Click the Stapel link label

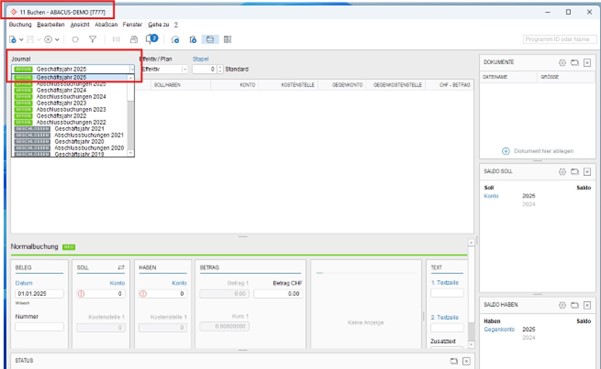click(200, 59)
